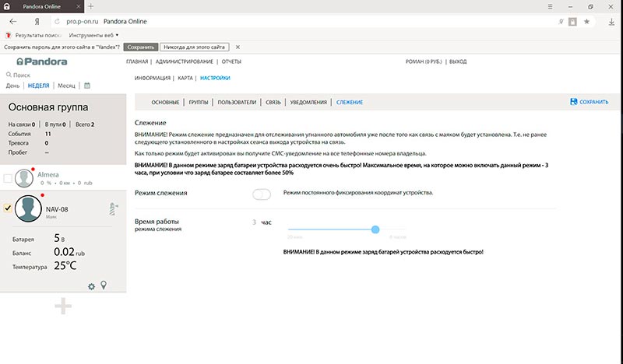Click the Выход logout link
This screenshot has width=623, height=364.
coord(458,61)
